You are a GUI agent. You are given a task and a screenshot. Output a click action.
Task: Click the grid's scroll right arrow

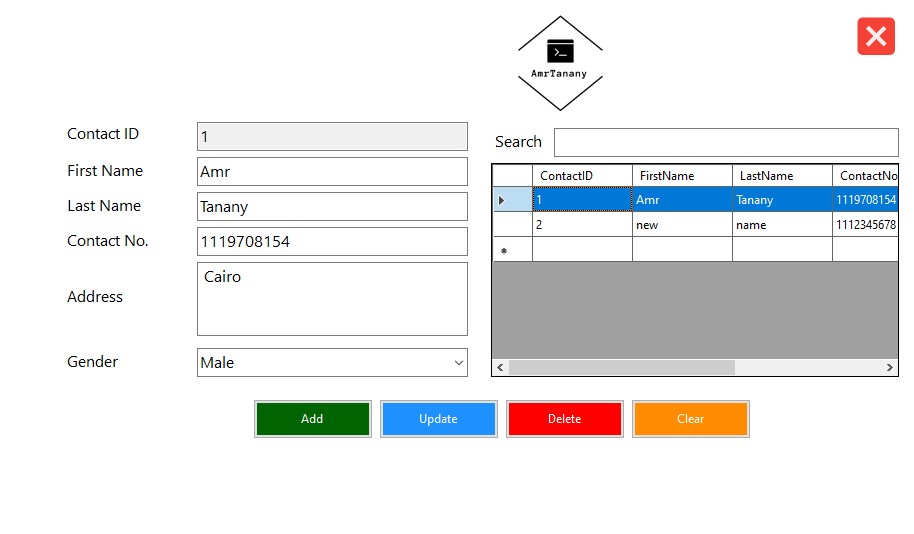tap(890, 367)
